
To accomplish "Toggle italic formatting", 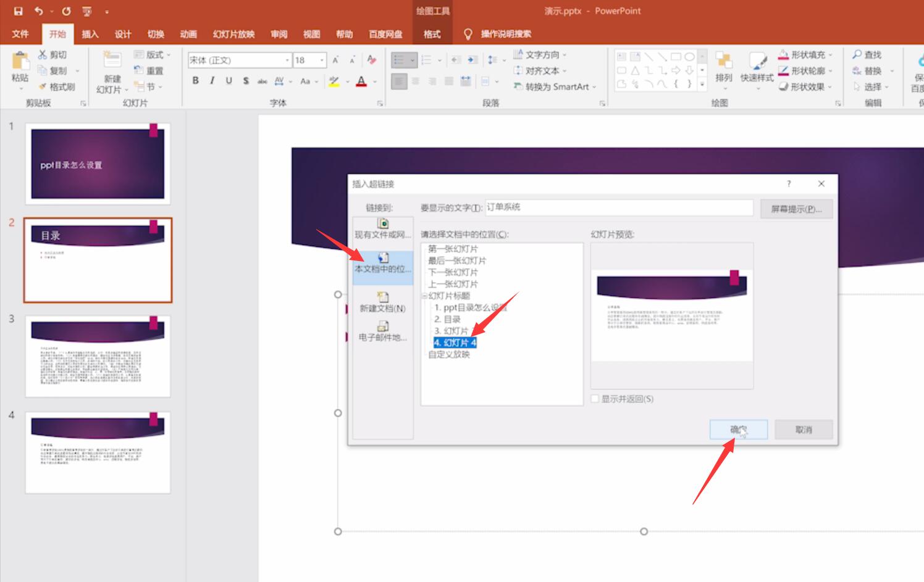I will (x=212, y=81).
